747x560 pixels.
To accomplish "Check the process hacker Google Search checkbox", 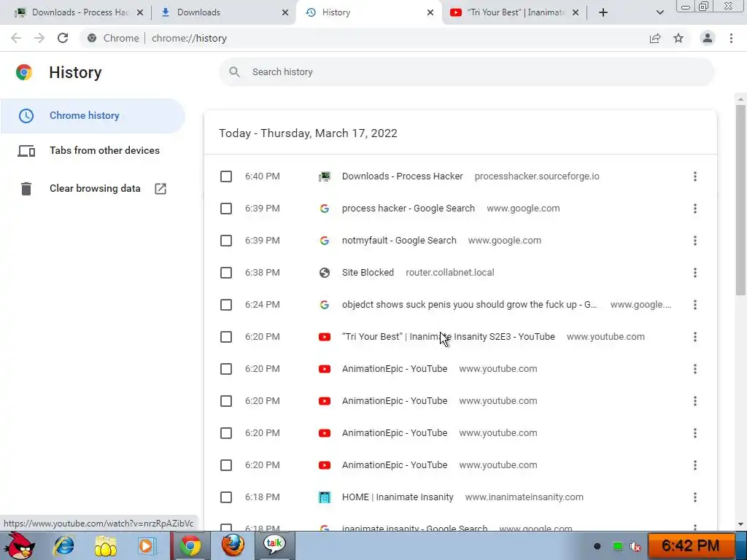I will [226, 209].
